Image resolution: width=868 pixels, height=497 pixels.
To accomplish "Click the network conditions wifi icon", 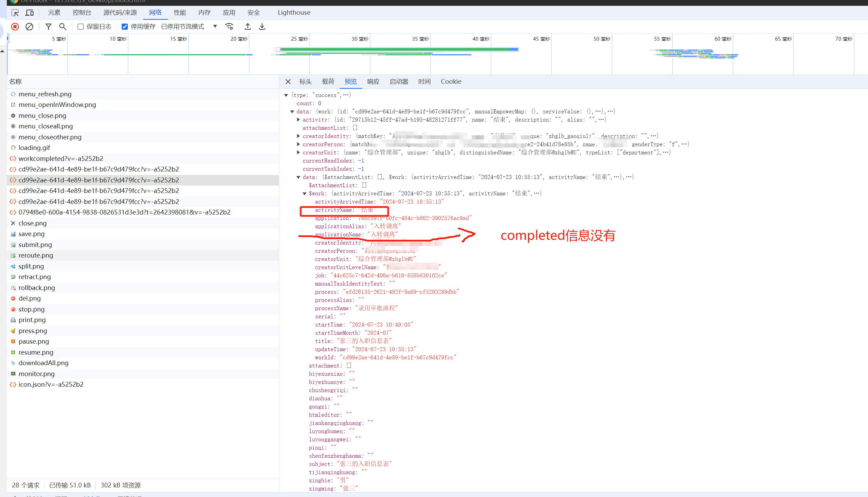I will click(229, 27).
